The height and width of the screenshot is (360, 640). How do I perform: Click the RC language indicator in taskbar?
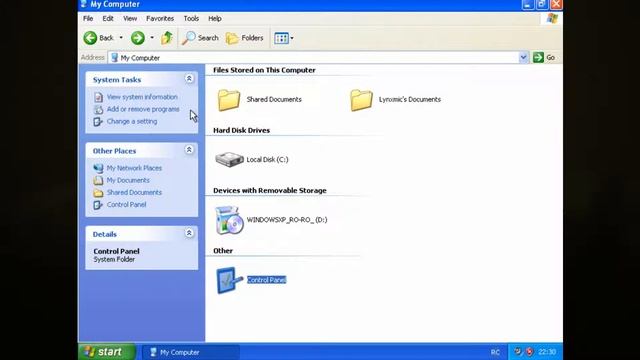[x=495, y=352]
